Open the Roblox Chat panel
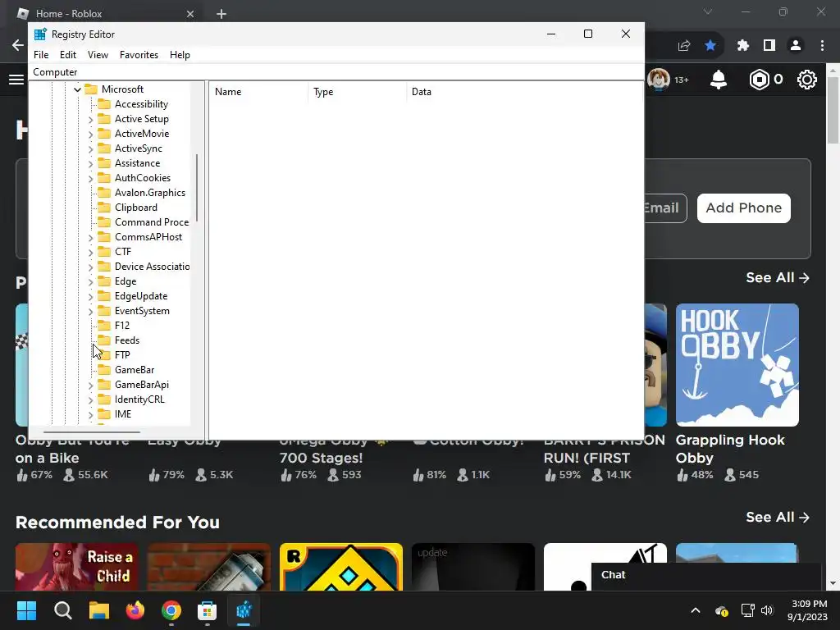The height and width of the screenshot is (630, 840). (706, 575)
